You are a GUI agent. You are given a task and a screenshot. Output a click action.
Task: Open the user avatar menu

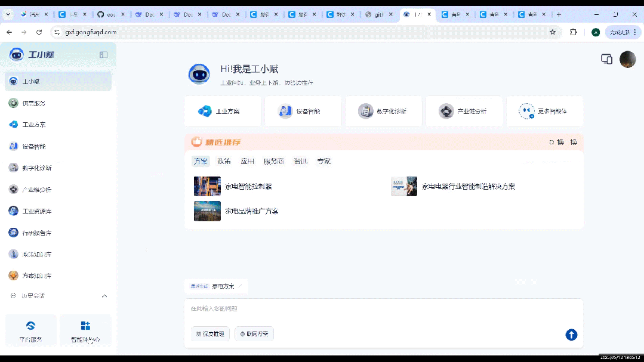point(627,59)
